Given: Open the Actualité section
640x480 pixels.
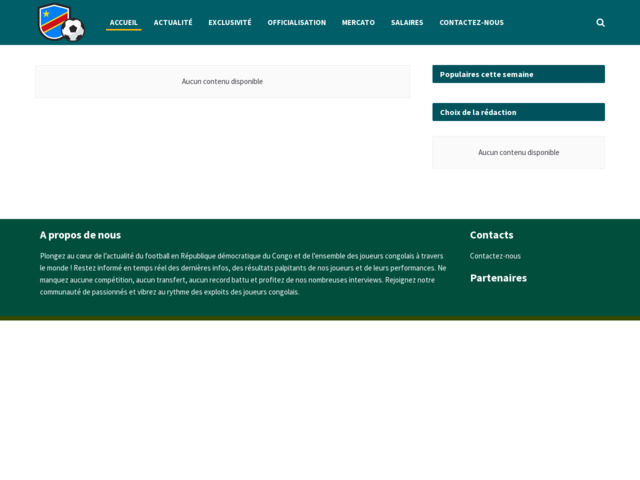Looking at the screenshot, I should 173,22.
